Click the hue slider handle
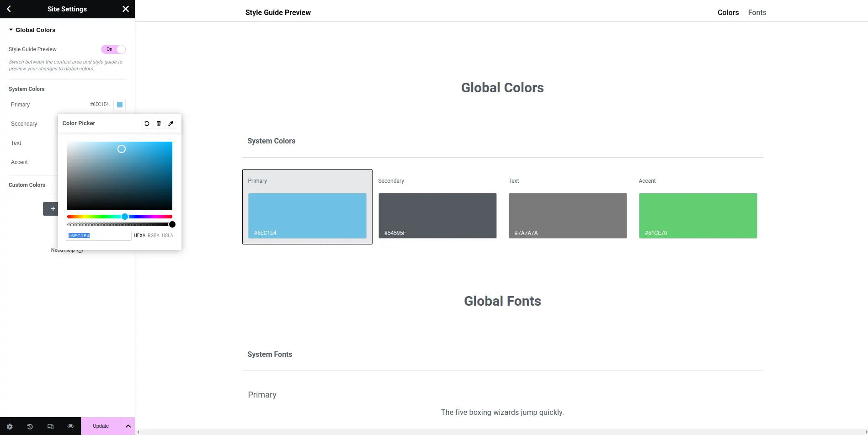This screenshot has width=868, height=435. pyautogui.click(x=125, y=217)
